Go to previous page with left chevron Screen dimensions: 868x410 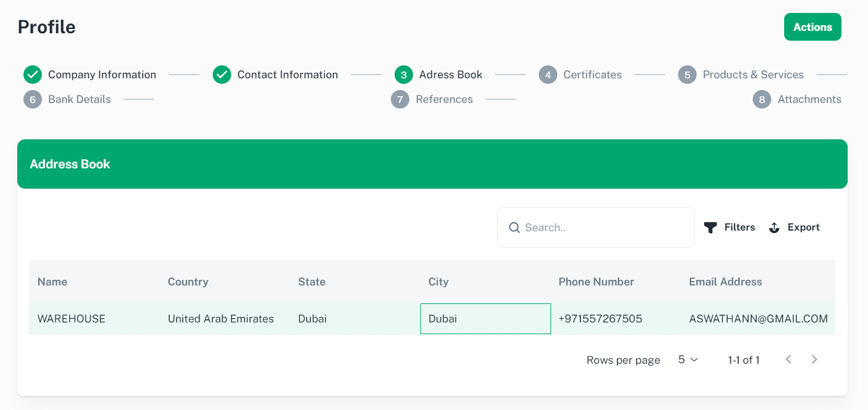788,359
